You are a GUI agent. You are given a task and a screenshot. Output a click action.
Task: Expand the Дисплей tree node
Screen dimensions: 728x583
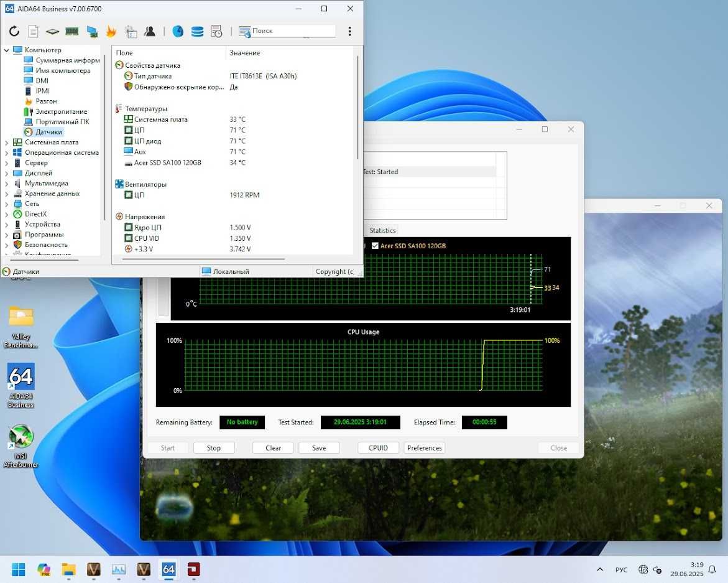point(6,173)
